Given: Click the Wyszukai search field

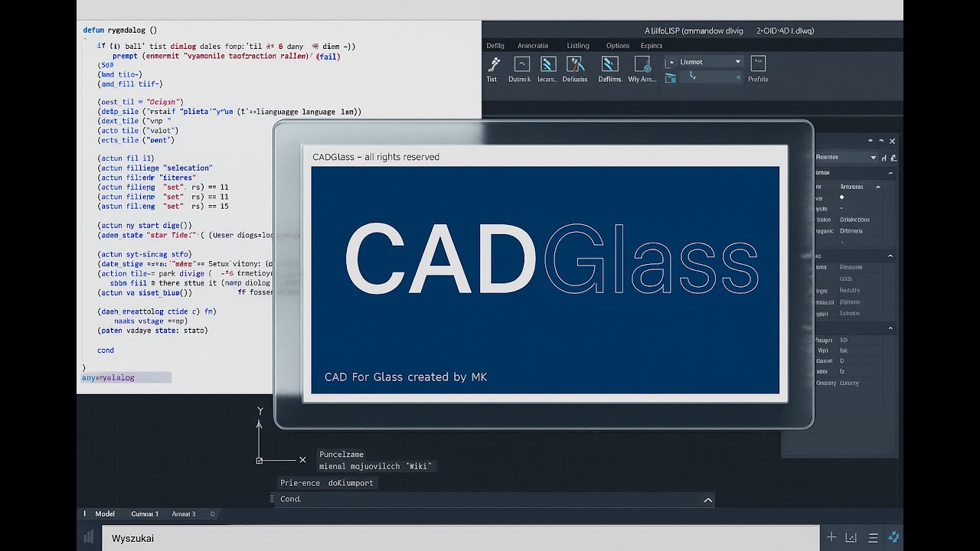Looking at the screenshot, I should point(459,538).
